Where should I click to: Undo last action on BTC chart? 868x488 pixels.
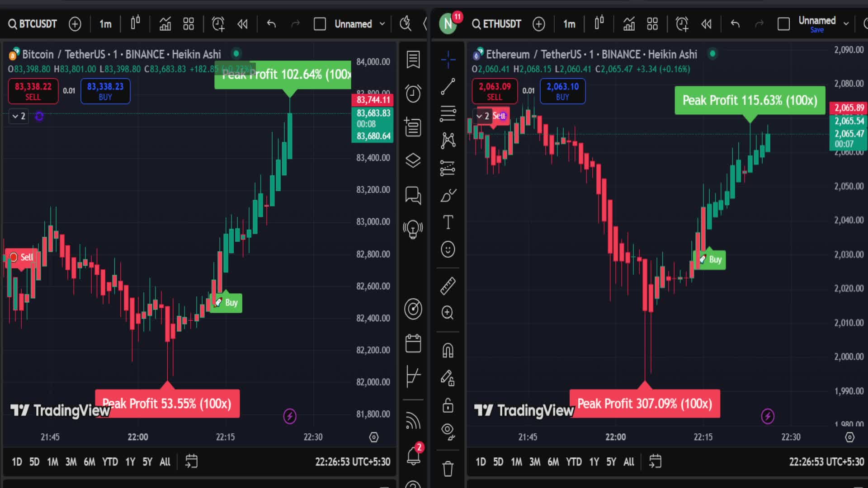tap(271, 24)
